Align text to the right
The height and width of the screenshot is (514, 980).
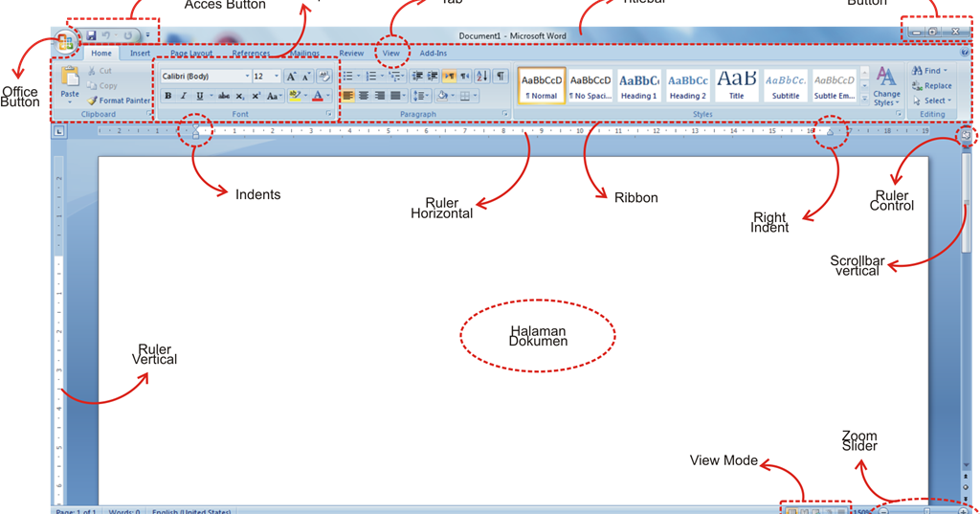379,96
